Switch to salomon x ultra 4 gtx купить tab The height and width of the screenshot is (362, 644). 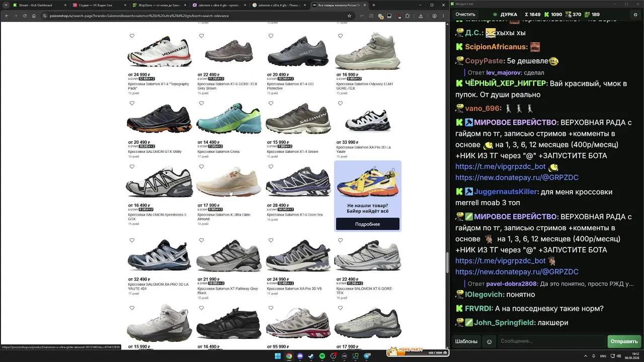pyautogui.click(x=219, y=5)
